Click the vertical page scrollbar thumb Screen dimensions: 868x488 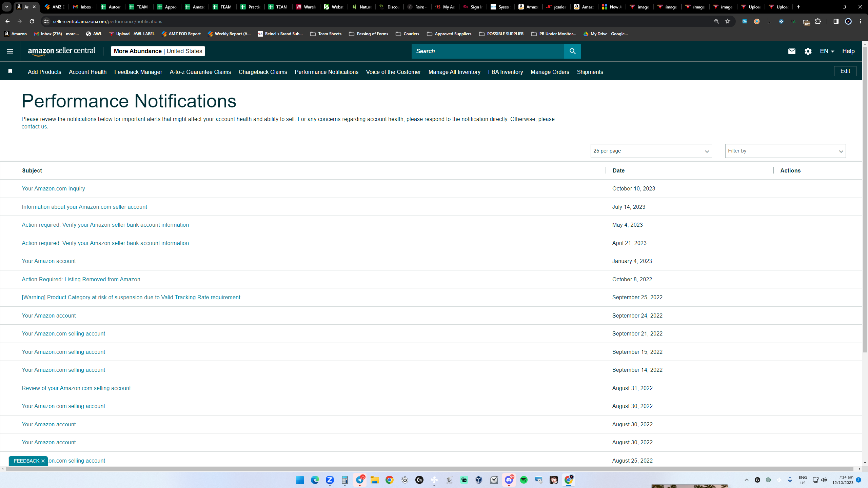pyautogui.click(x=865, y=200)
